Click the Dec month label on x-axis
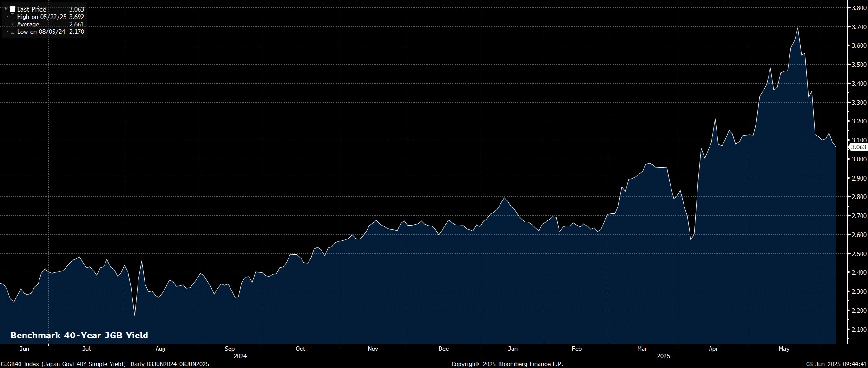The image size is (868, 368). click(x=444, y=349)
